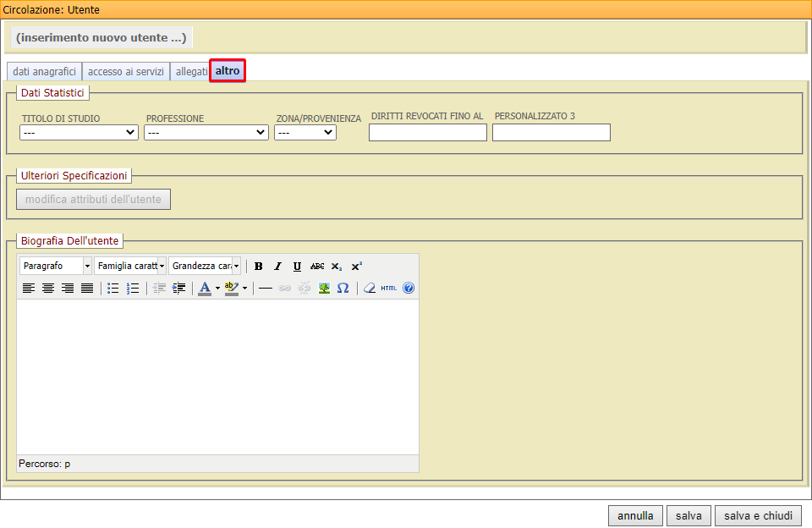
Task: Toggle the bulleted list option
Action: 112,288
